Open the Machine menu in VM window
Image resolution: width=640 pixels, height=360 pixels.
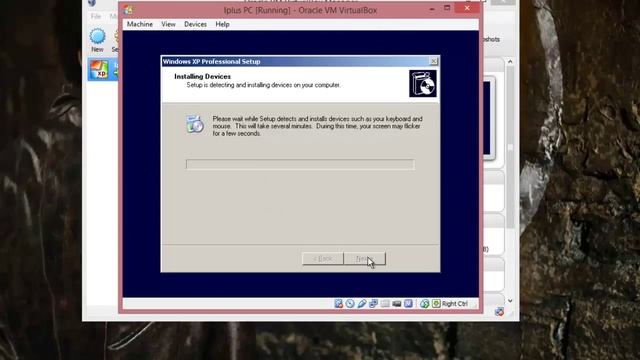(x=140, y=24)
